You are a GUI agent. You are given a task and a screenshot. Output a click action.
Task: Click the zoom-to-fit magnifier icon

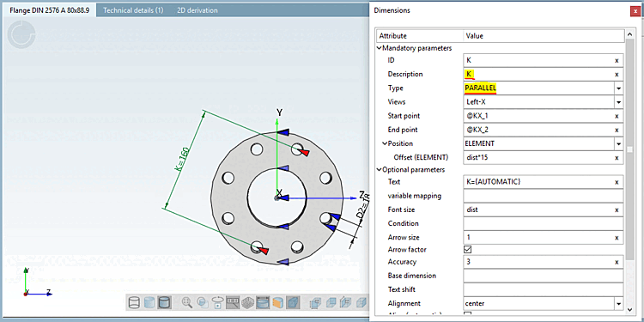[x=187, y=303]
